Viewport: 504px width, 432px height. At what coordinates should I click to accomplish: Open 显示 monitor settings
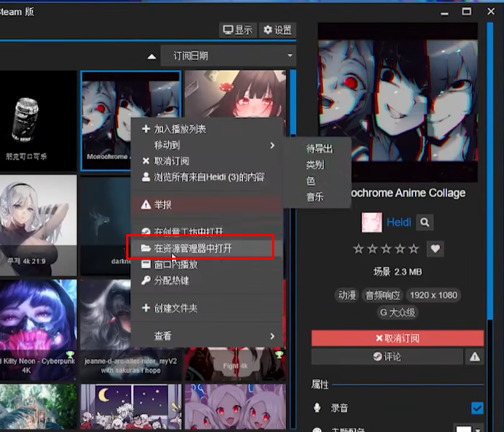click(238, 30)
